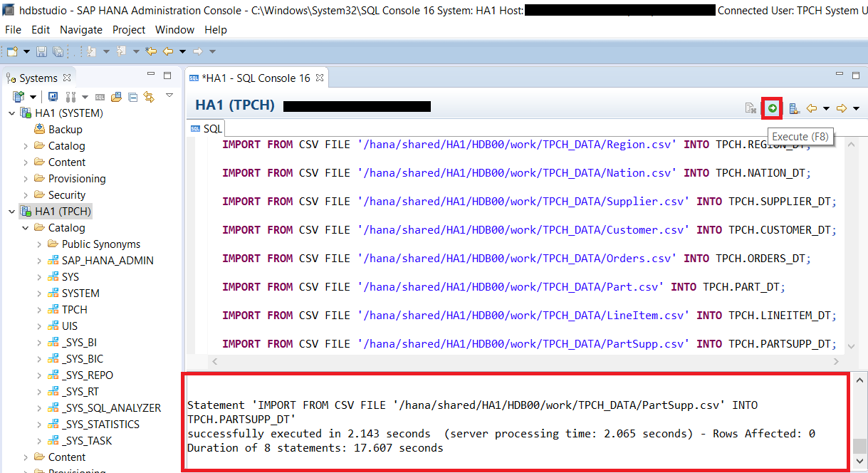Open the Navigate menu

(x=81, y=30)
